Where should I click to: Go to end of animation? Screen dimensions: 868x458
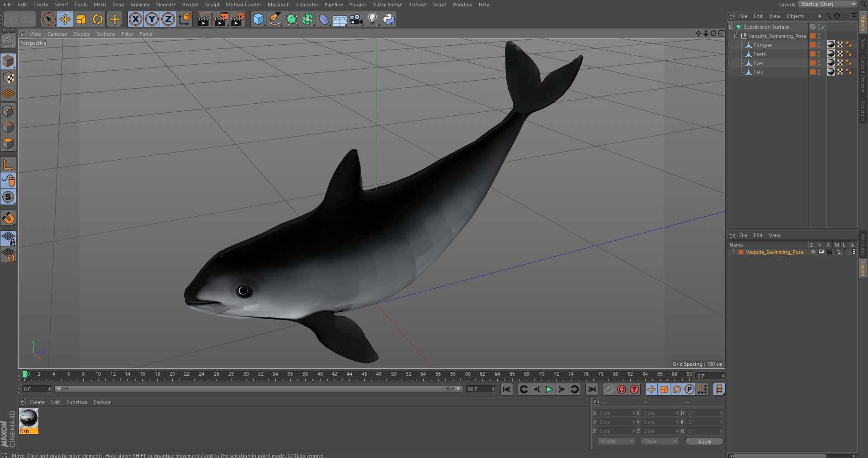tap(591, 389)
